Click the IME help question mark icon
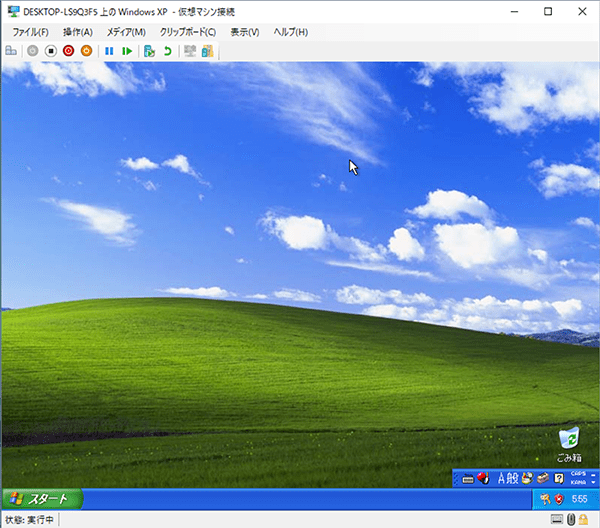The width and height of the screenshot is (600, 528). [x=559, y=478]
